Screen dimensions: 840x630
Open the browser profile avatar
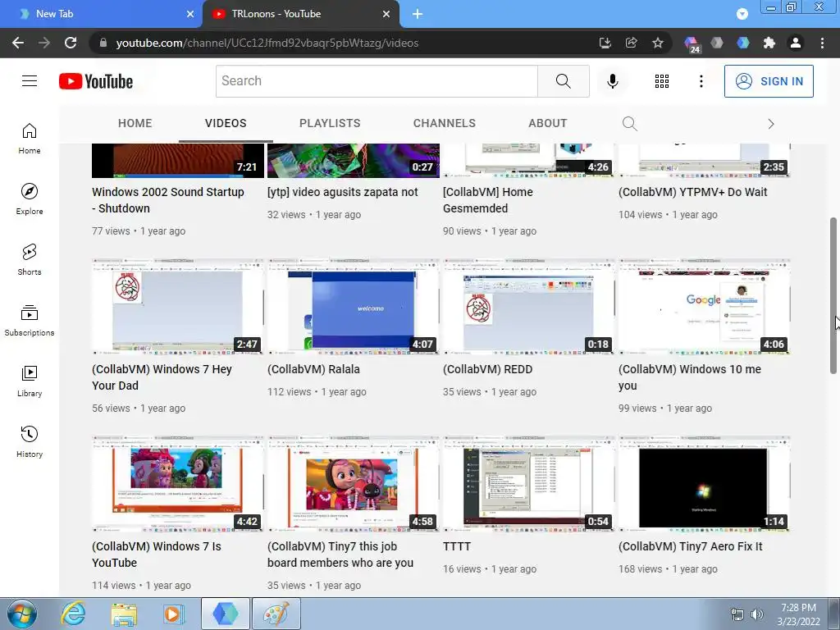point(796,43)
